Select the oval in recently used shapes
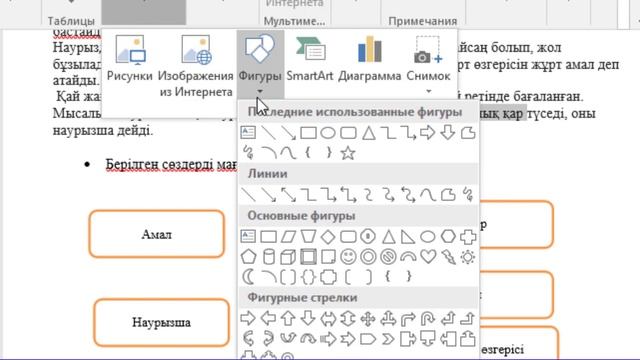640x360 pixels. click(x=328, y=133)
